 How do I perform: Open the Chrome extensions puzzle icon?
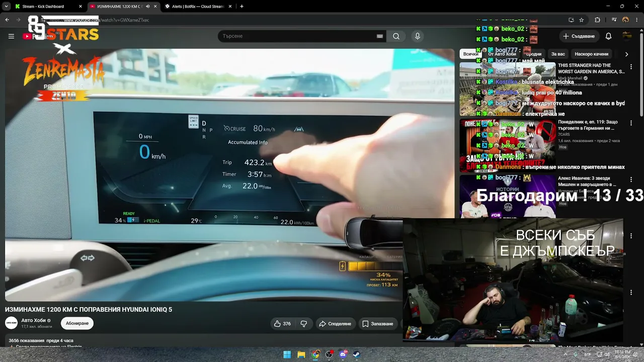[x=597, y=20]
